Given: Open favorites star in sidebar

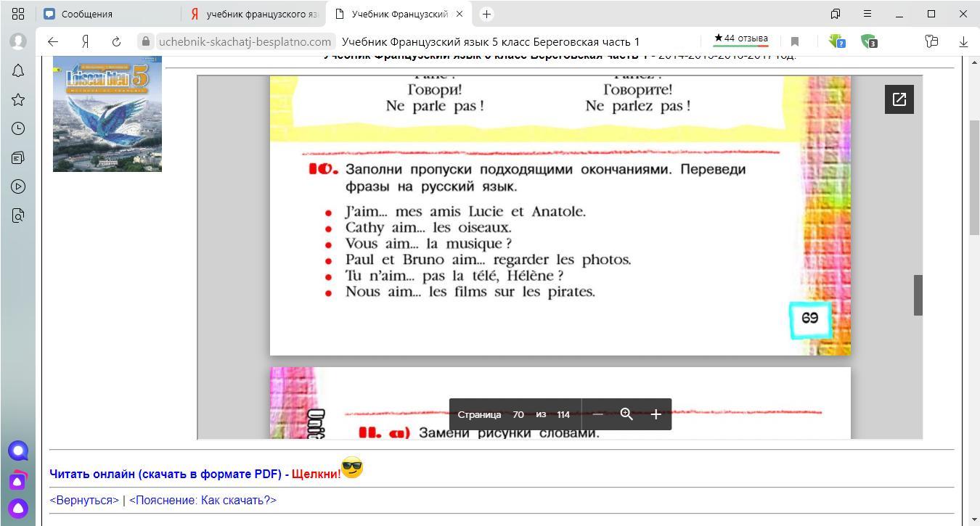Looking at the screenshot, I should tap(18, 99).
